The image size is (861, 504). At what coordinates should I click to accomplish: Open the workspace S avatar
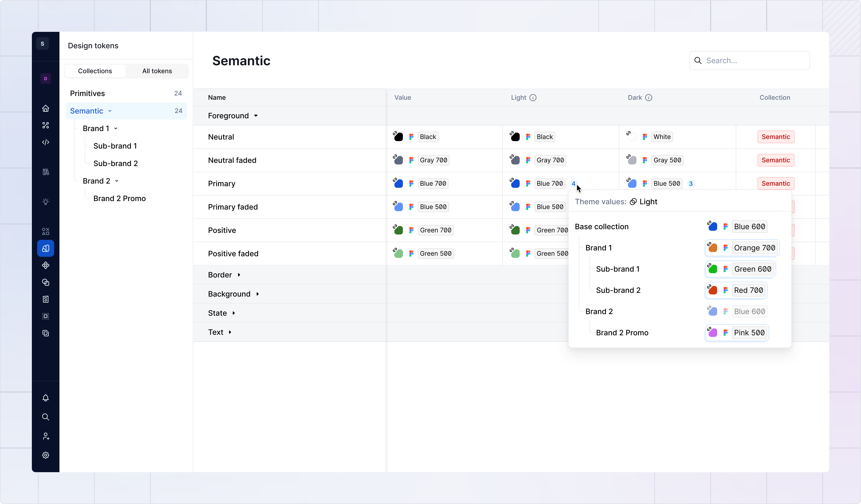[x=42, y=44]
